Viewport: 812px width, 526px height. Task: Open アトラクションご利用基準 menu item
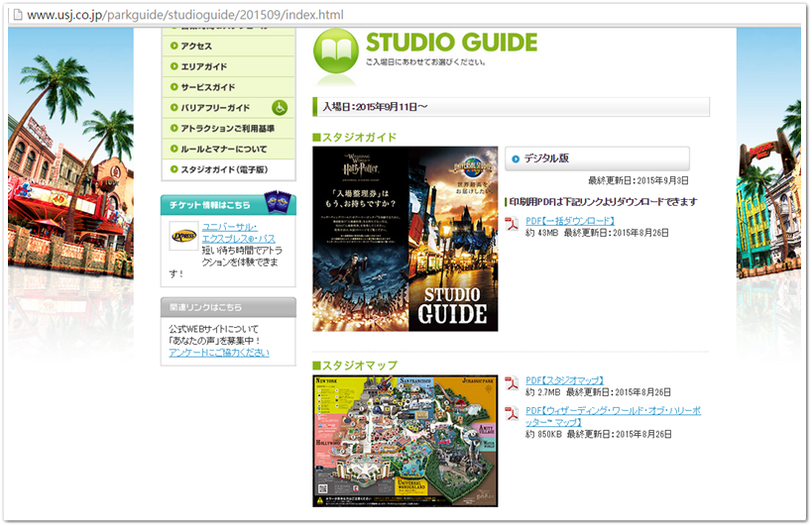(228, 128)
